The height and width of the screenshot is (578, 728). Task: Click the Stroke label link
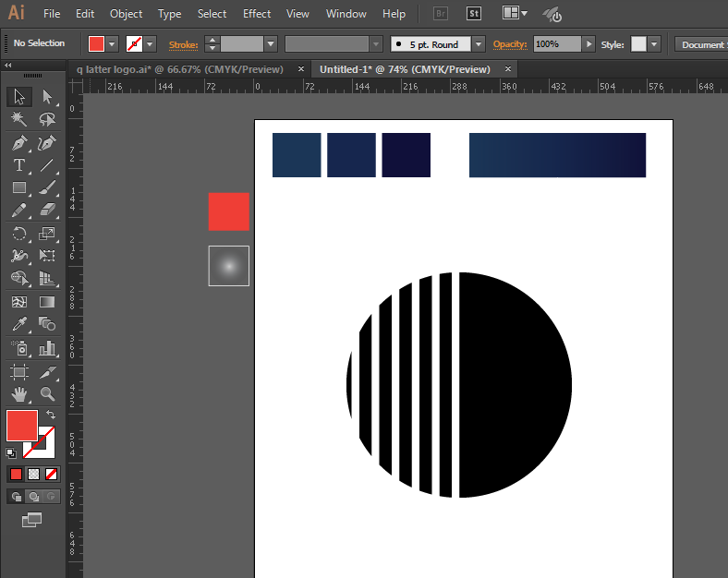click(183, 44)
